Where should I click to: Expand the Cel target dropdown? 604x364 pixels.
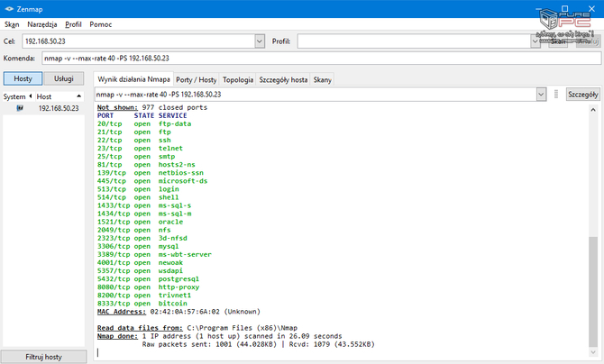[x=260, y=41]
